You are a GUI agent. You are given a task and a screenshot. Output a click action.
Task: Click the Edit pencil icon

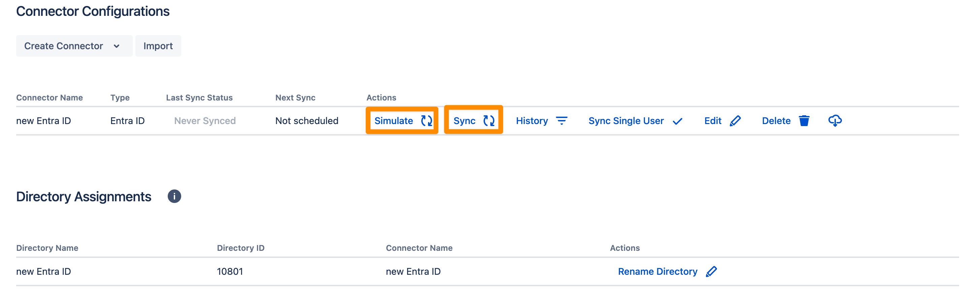[736, 121]
